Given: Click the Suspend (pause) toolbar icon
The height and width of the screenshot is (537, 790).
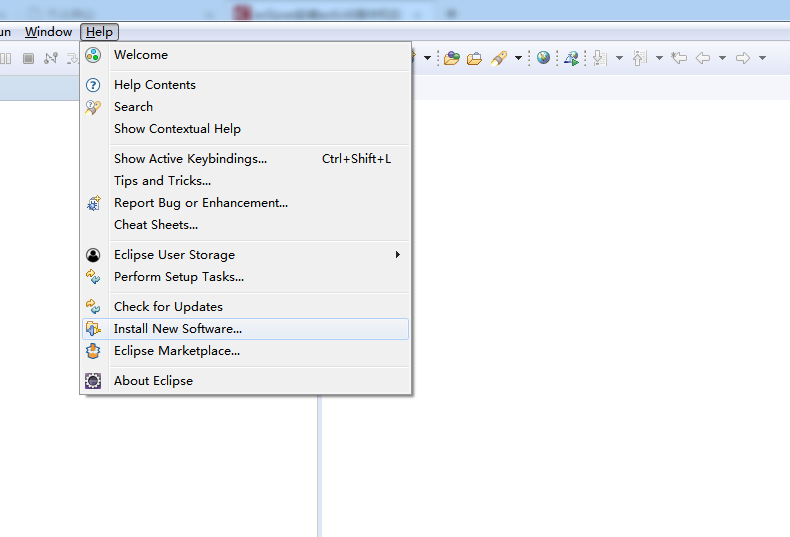Looking at the screenshot, I should pos(6,58).
